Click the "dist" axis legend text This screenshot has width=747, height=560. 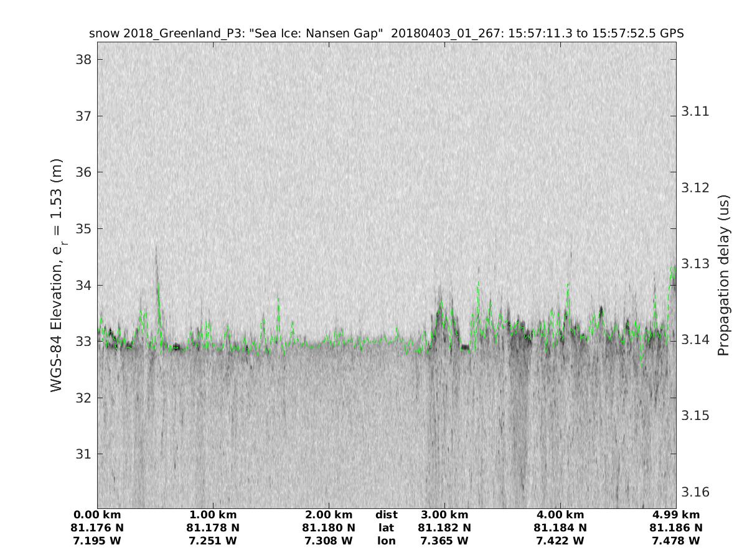pyautogui.click(x=387, y=515)
